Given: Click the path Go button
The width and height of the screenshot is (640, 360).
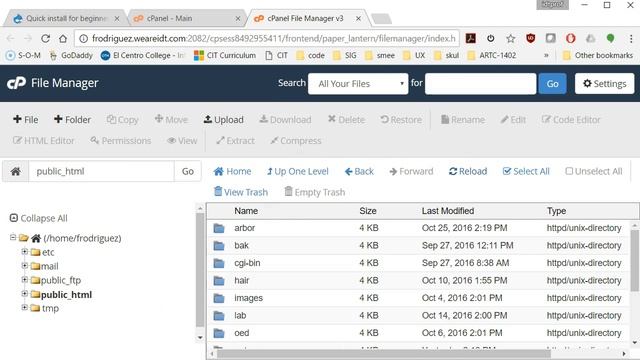Looking at the screenshot, I should [x=188, y=171].
